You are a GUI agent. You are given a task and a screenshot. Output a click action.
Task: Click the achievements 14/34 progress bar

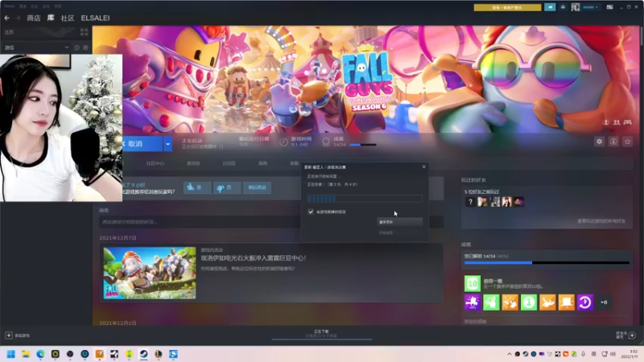[x=547, y=263]
